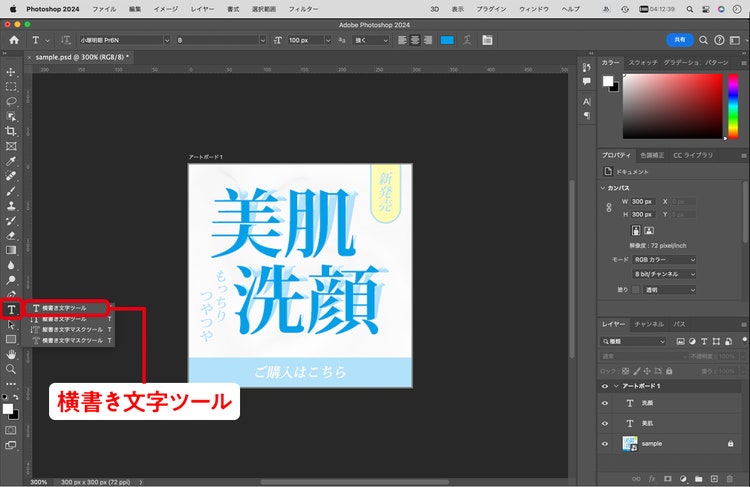Toggle smart object layer filter
Screen dimensions: 750x487
tap(728, 341)
